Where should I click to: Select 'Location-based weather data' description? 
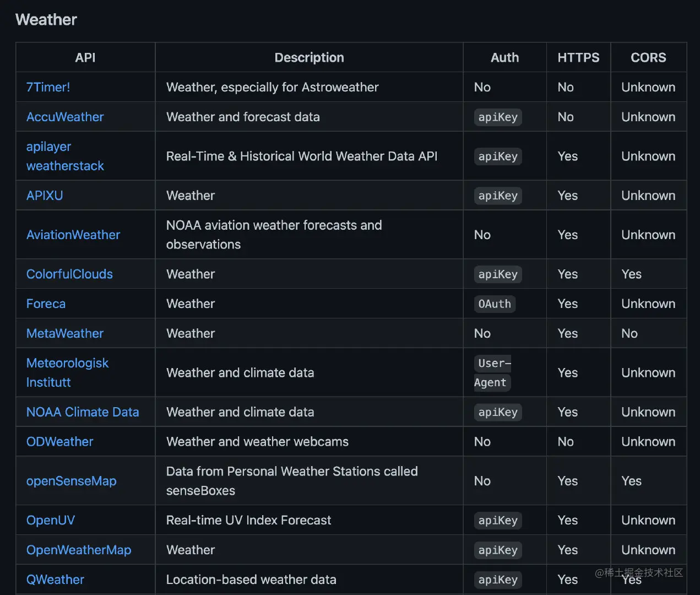pos(251,580)
